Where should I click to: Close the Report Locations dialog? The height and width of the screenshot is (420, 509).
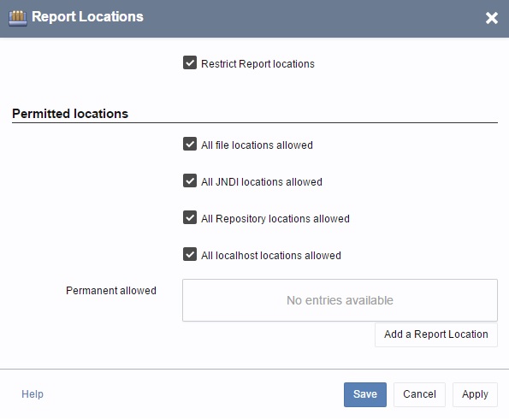click(492, 18)
